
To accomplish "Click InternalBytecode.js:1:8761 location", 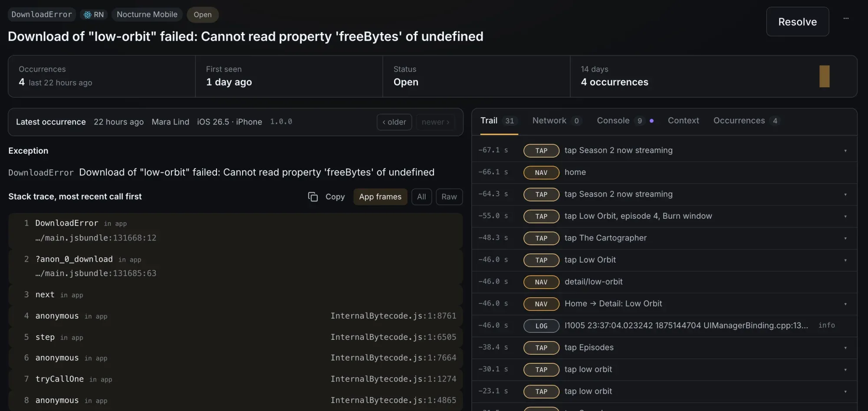I will click(x=393, y=316).
